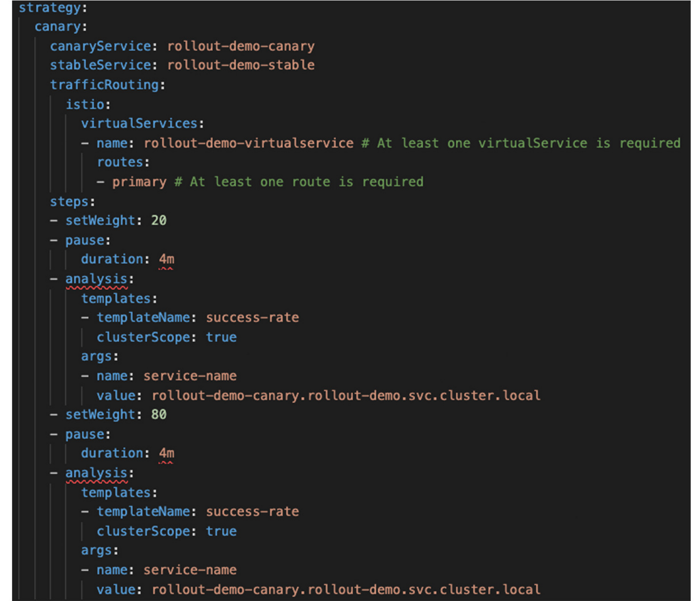700x601 pixels.
Task: Click the value 'rollout-demo-virtualservice'
Action: click(248, 143)
